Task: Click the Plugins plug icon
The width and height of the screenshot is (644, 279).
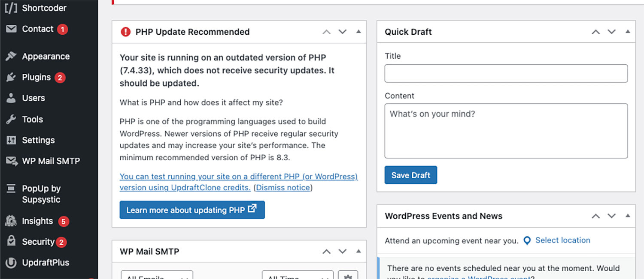Action: click(11, 77)
